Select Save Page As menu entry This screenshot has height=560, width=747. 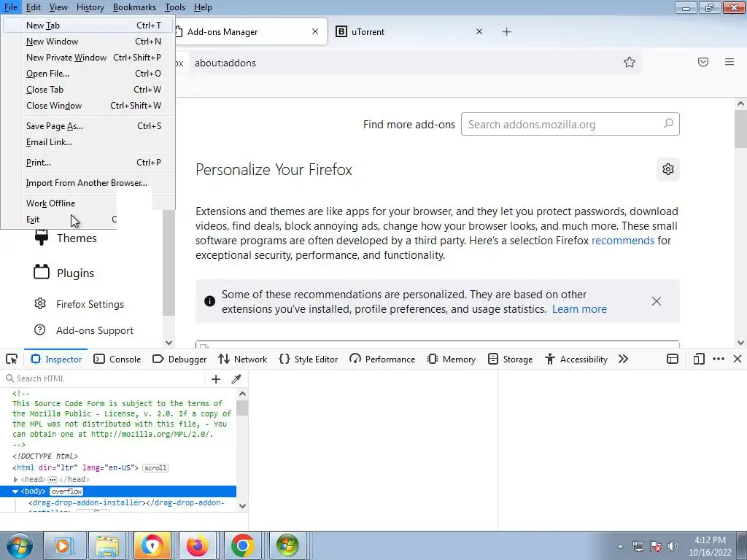88,125
